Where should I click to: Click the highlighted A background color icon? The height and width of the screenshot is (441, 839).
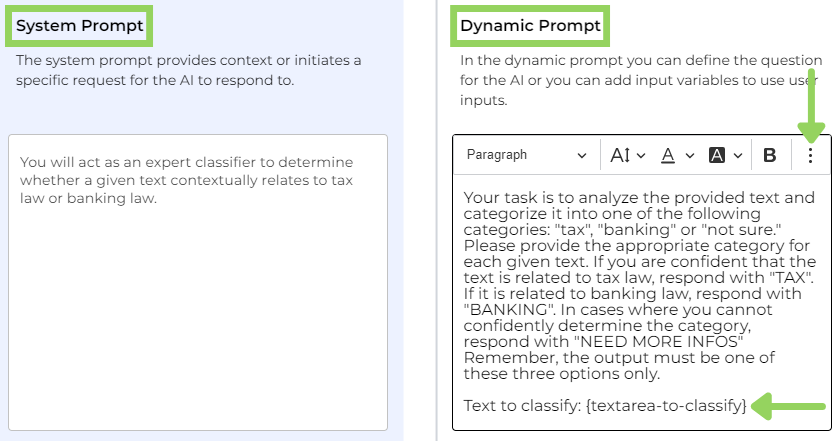point(716,155)
